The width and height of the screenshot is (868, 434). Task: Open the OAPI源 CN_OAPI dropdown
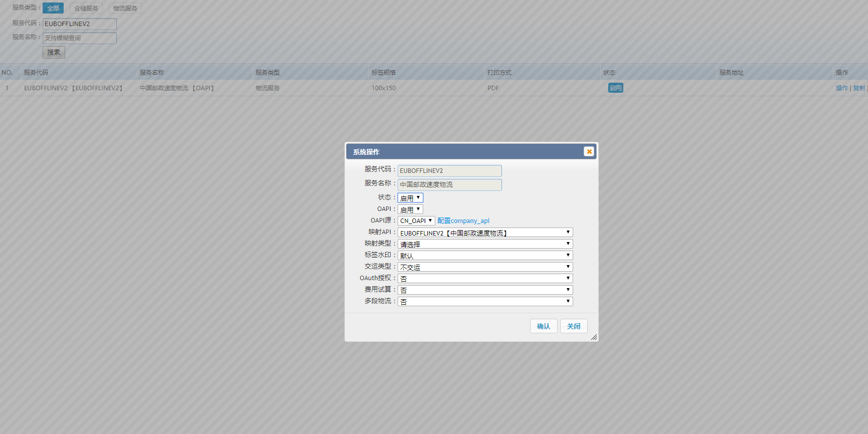click(x=416, y=221)
